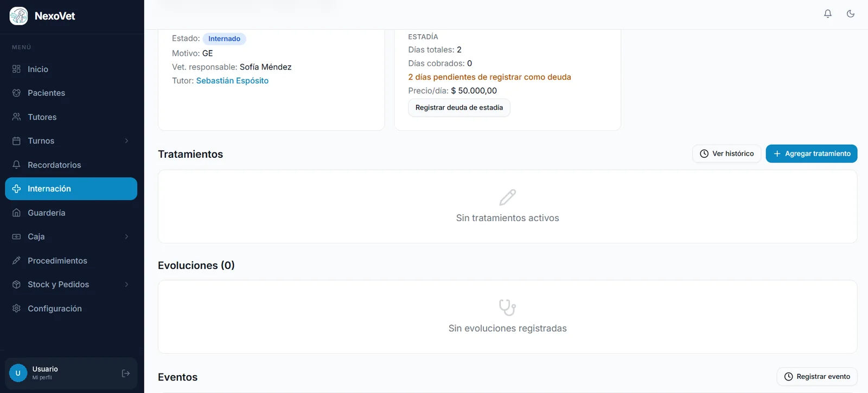Toggle dark mode moon icon
The width and height of the screenshot is (868, 393).
click(x=851, y=14)
